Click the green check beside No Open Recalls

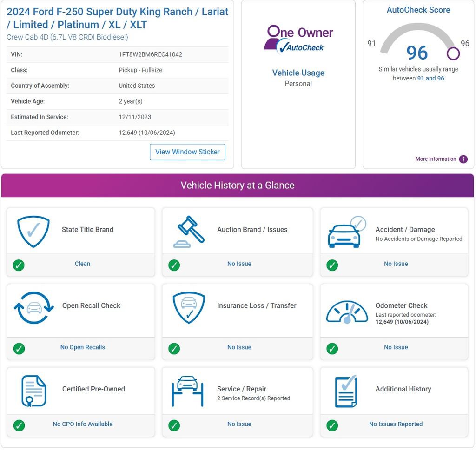19,348
